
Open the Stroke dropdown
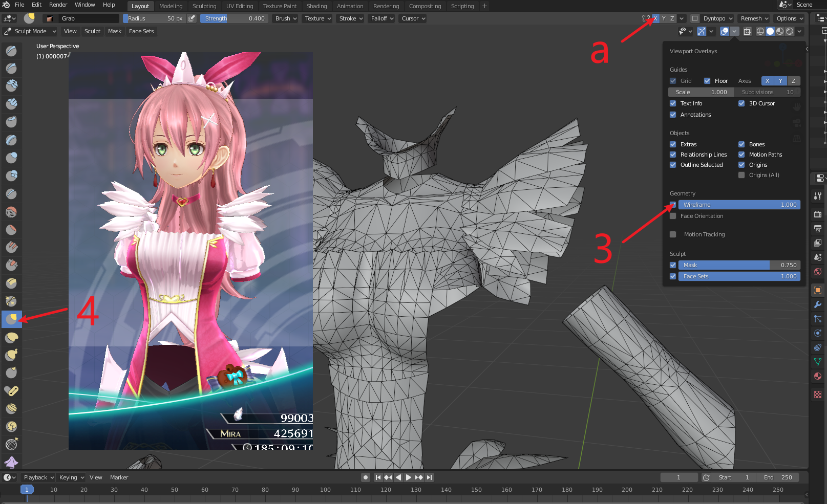point(351,18)
